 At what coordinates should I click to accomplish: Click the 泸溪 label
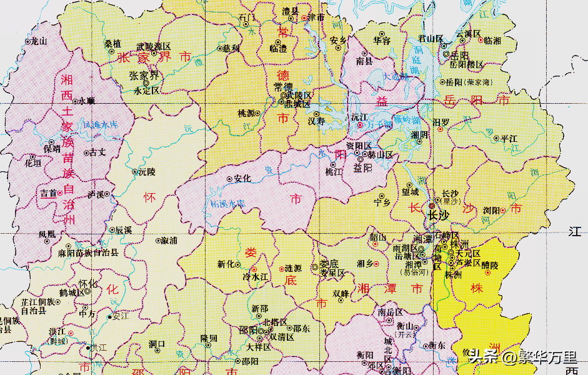[x=96, y=194]
